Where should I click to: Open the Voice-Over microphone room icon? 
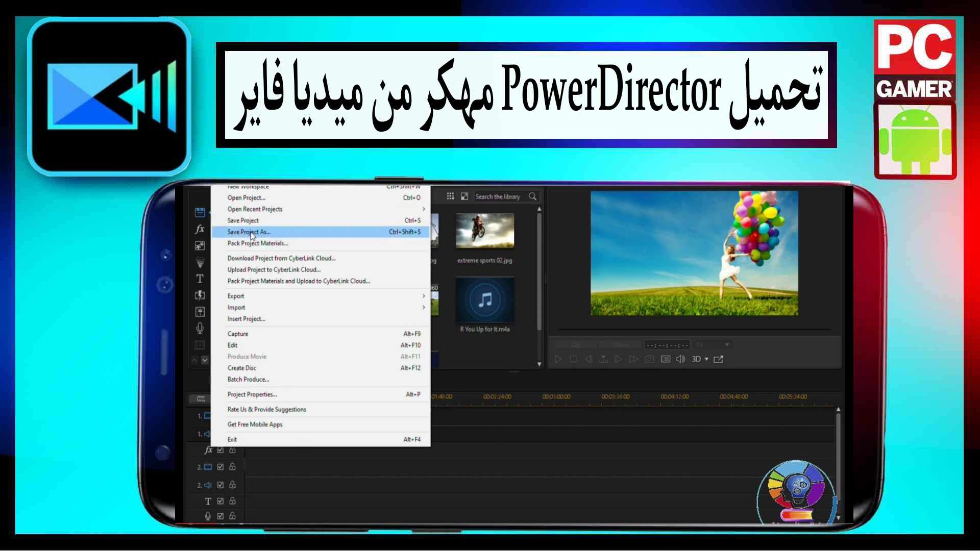200,328
